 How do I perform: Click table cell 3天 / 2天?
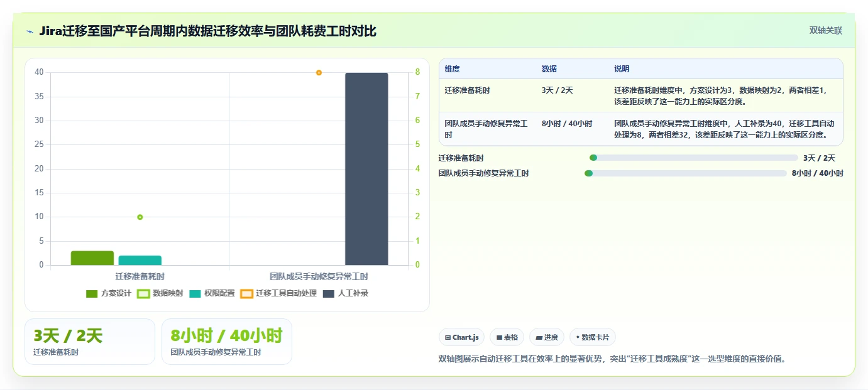[557, 90]
